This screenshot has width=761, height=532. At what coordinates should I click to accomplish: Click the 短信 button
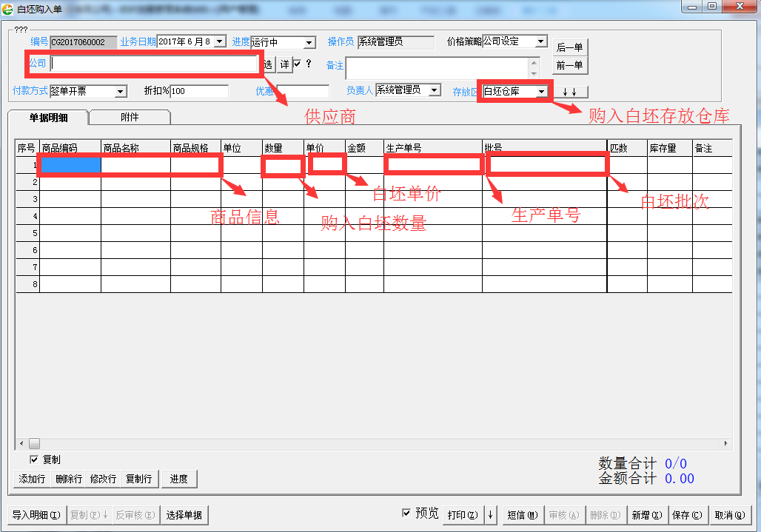pos(522,515)
